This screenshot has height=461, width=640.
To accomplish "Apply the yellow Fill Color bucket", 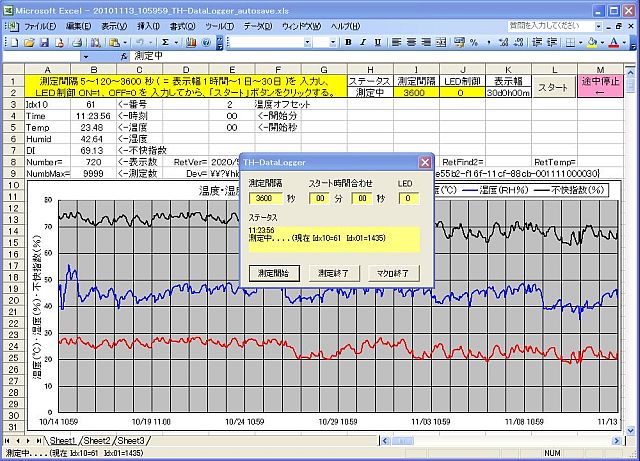I will tap(592, 42).
